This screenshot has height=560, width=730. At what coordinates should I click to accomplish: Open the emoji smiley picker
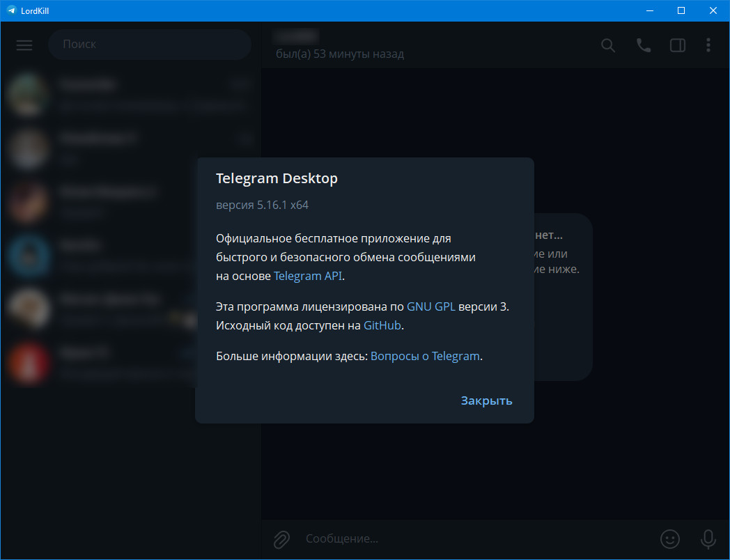[x=669, y=538]
